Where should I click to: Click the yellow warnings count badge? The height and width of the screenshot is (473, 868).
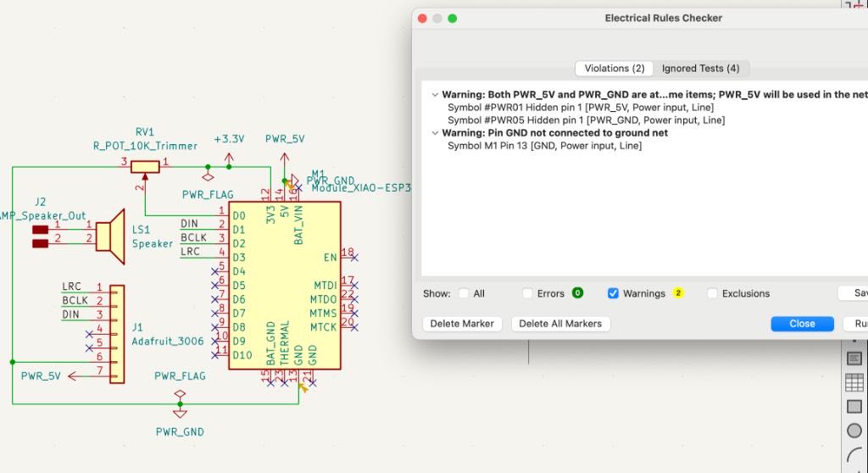tap(678, 293)
